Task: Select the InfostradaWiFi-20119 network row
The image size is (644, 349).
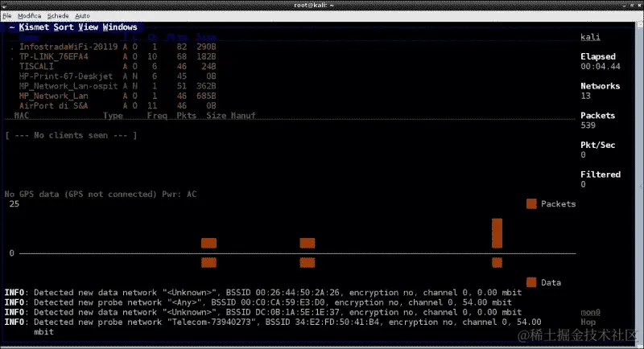Action: point(114,47)
